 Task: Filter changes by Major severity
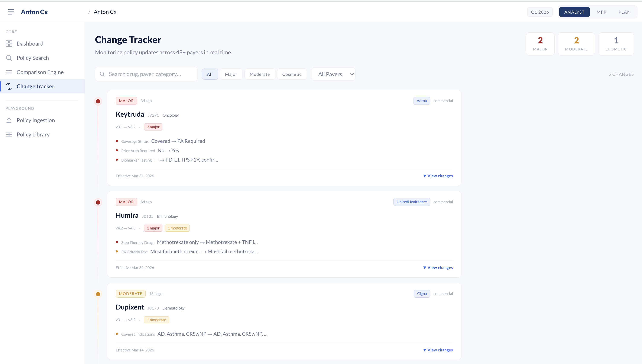(x=231, y=74)
